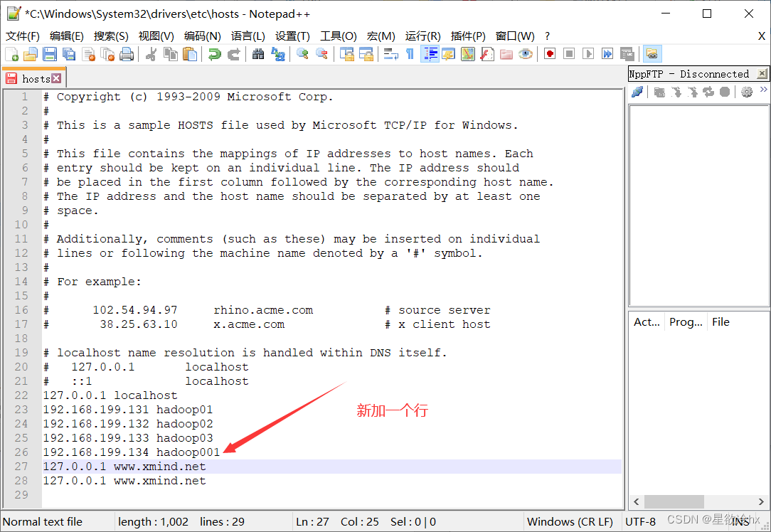Open the 宏(M) menu
The height and width of the screenshot is (532, 771).
[x=381, y=36]
